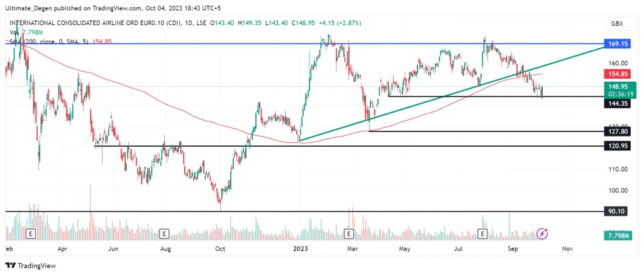Click the E earnings marker near March 2023

[x=349, y=234]
